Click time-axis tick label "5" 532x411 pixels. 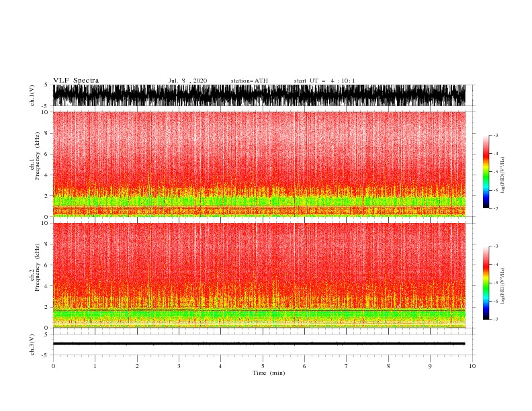point(263,366)
